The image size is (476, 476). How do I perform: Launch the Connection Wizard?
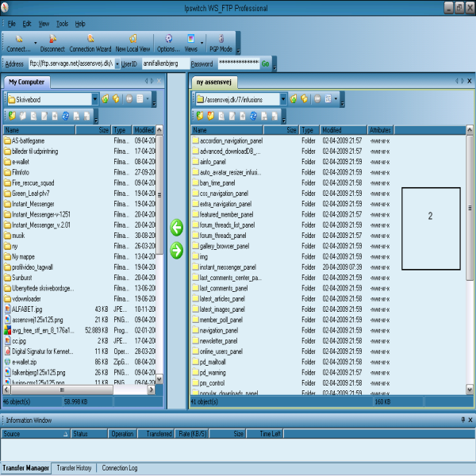click(90, 43)
